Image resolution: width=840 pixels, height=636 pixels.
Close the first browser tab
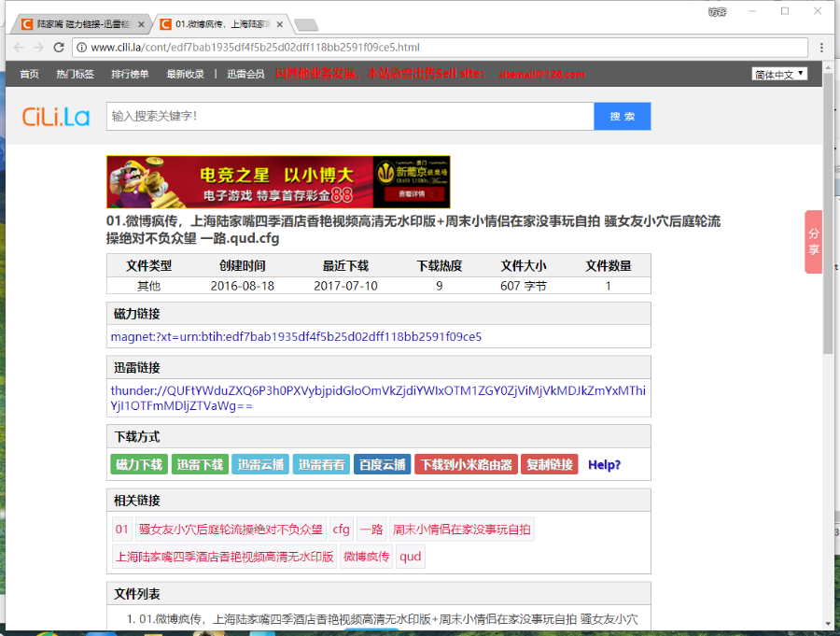coord(141,24)
